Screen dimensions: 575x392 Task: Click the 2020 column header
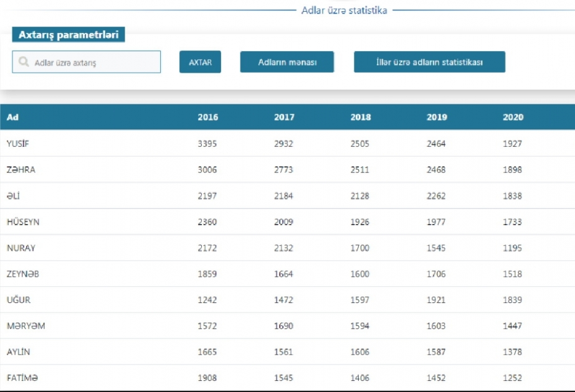(x=513, y=117)
